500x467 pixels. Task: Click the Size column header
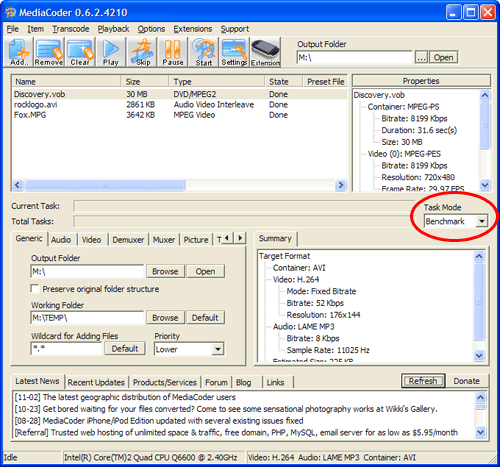(145, 82)
